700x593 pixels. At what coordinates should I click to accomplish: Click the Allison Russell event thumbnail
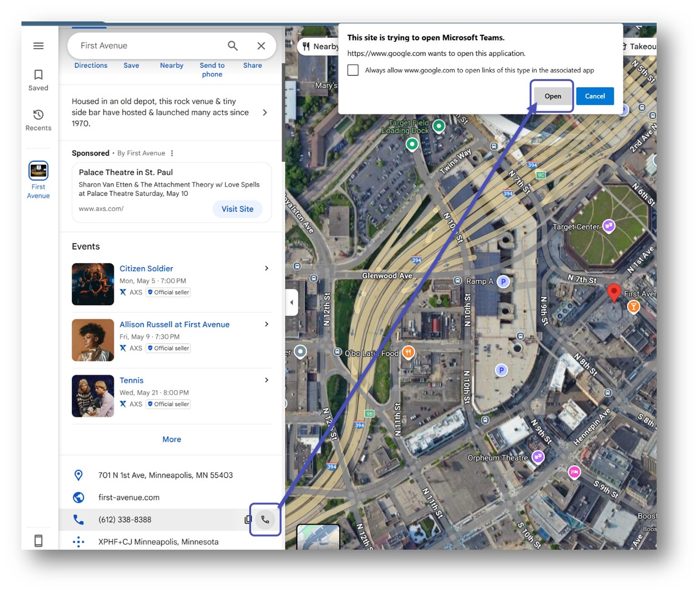(x=93, y=340)
